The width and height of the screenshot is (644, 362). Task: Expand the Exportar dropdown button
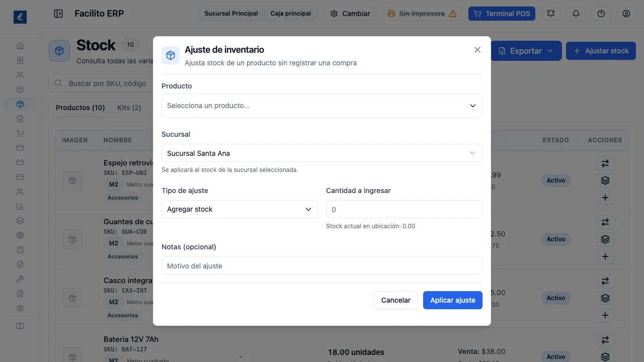526,51
